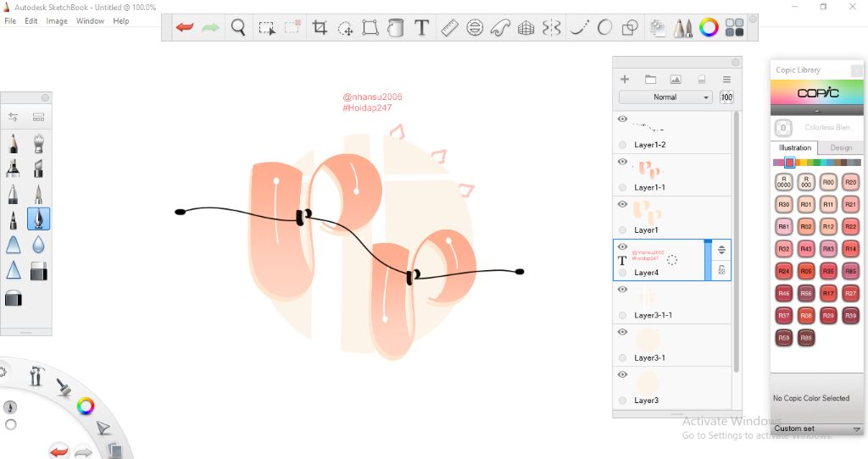868x459 pixels.
Task: Toggle visibility of Layer3-1
Action: pos(622,332)
